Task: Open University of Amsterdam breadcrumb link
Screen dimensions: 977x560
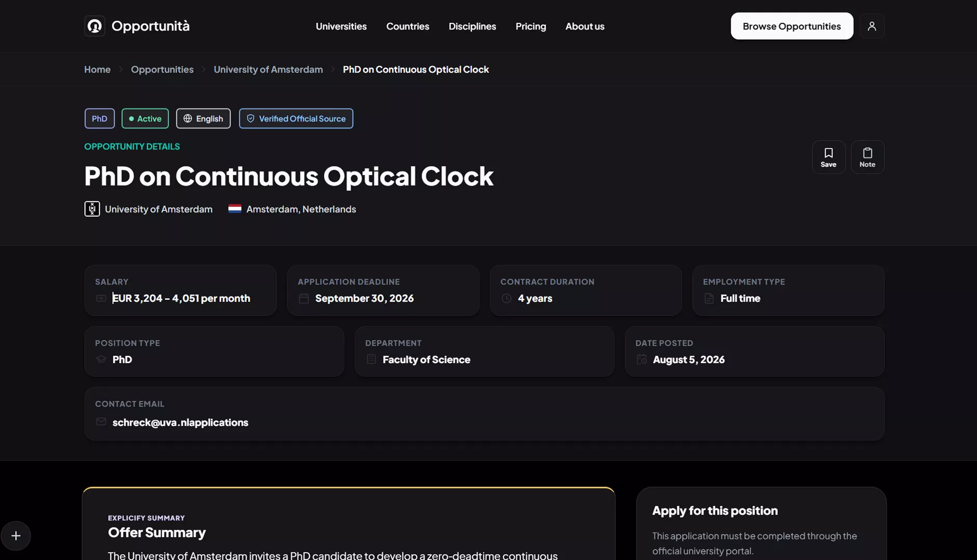Action: tap(268, 69)
